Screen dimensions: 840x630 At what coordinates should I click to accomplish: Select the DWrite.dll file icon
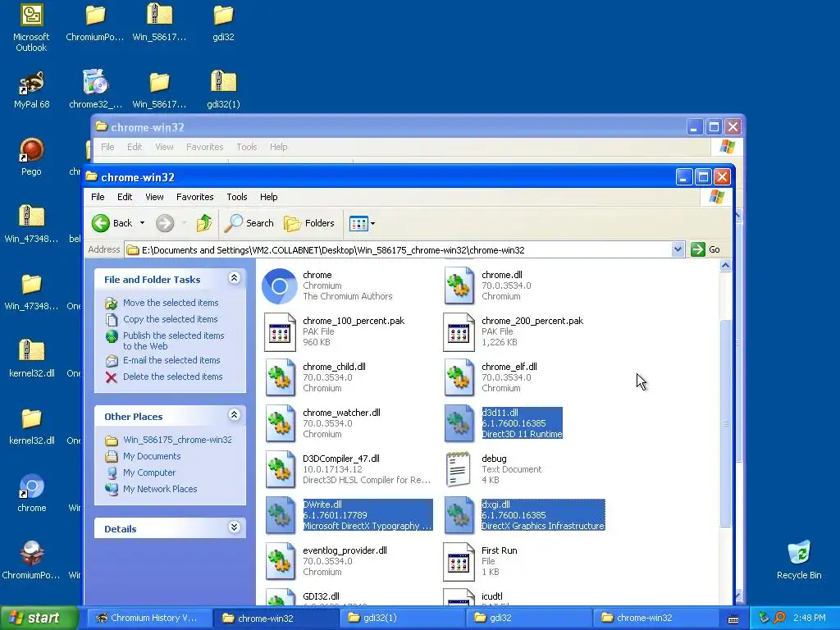pos(281,515)
